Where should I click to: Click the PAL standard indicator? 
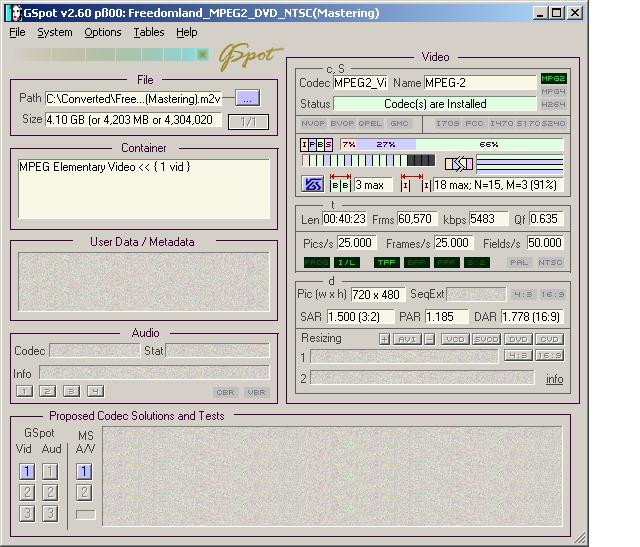click(x=519, y=262)
